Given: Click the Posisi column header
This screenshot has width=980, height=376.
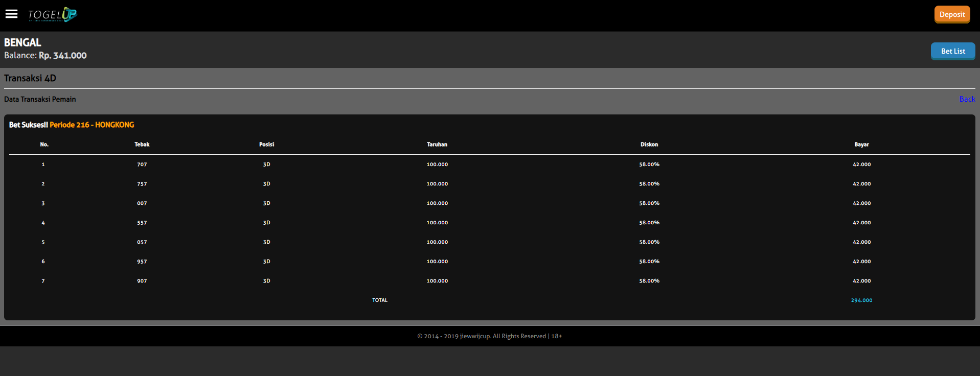Looking at the screenshot, I should pyautogui.click(x=266, y=145).
